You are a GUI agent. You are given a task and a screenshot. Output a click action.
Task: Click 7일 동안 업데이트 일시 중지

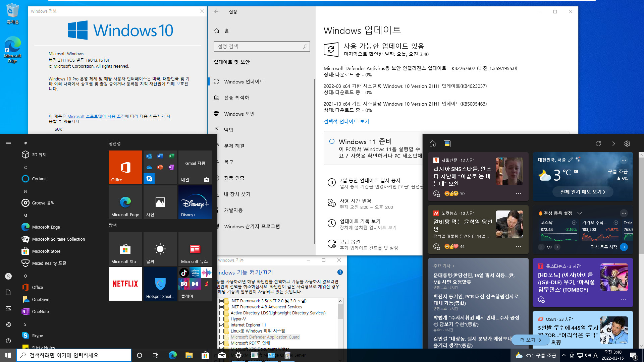point(370,180)
